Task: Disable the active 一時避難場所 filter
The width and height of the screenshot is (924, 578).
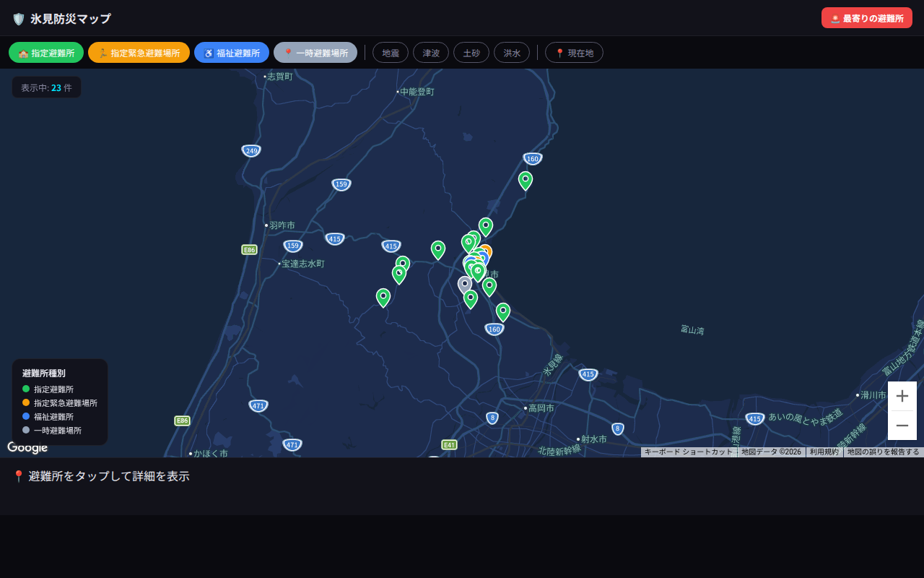Action: [x=315, y=52]
